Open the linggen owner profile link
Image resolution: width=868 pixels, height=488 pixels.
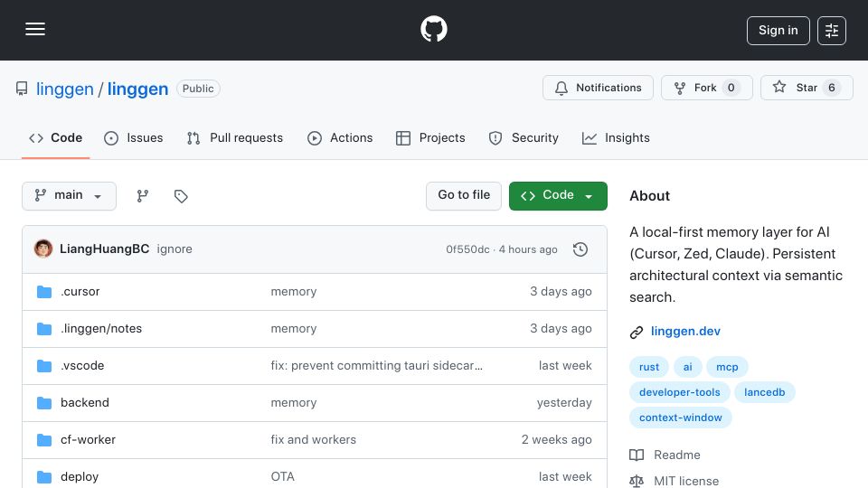click(x=65, y=89)
